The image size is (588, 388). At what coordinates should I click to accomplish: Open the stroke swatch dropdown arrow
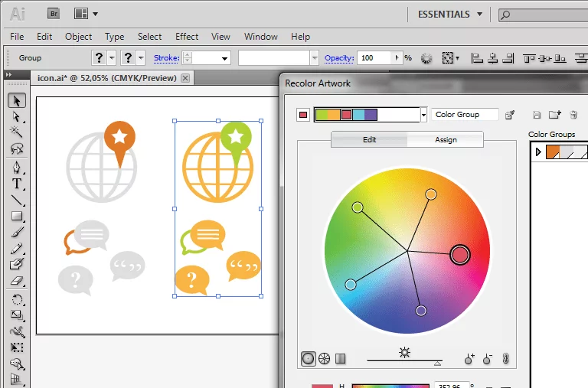(141, 58)
